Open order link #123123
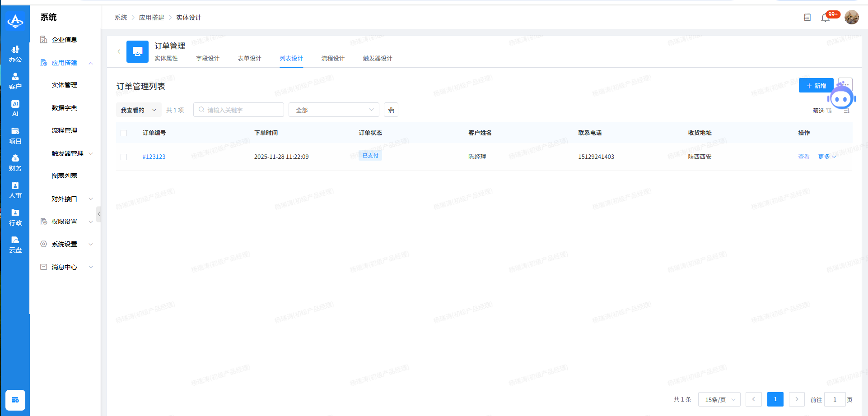Image resolution: width=868 pixels, height=416 pixels. [x=154, y=157]
